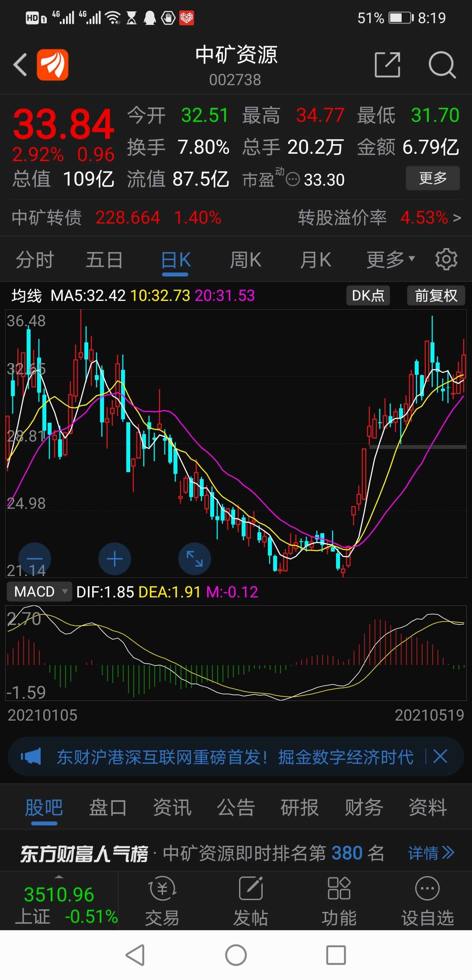Tap the 东方财富人气榜 label
This screenshot has height=980, width=472.
[84, 853]
